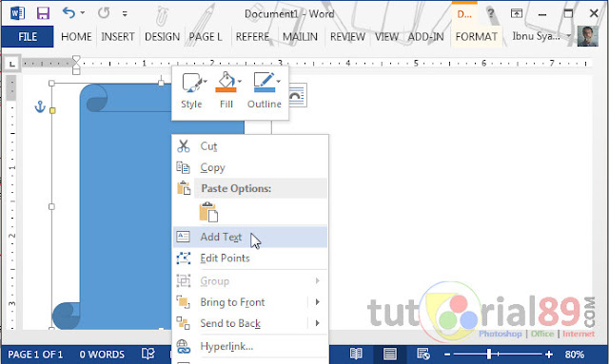Click the tab selector L button on ruler
This screenshot has height=364, width=609.
tap(12, 64)
